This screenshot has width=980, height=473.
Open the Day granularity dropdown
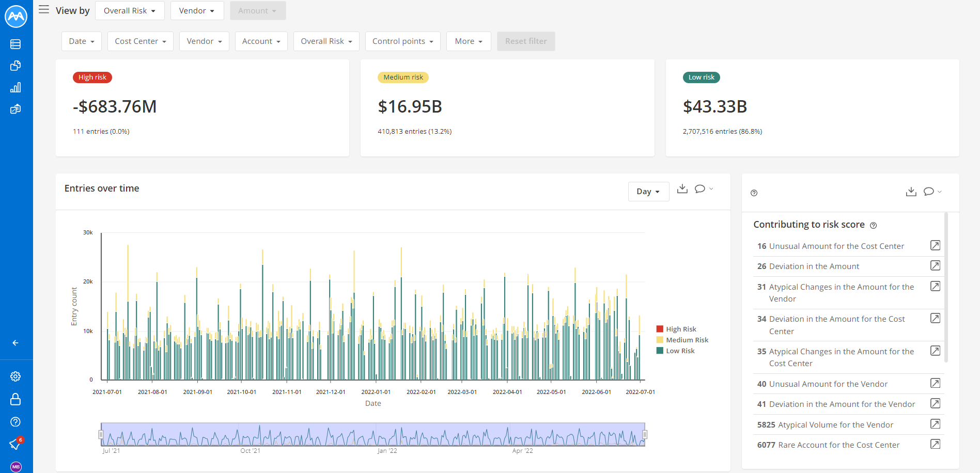click(648, 192)
